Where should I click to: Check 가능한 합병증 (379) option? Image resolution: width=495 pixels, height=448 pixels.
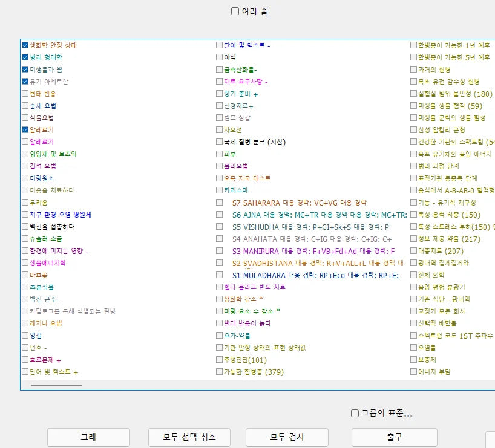point(220,372)
